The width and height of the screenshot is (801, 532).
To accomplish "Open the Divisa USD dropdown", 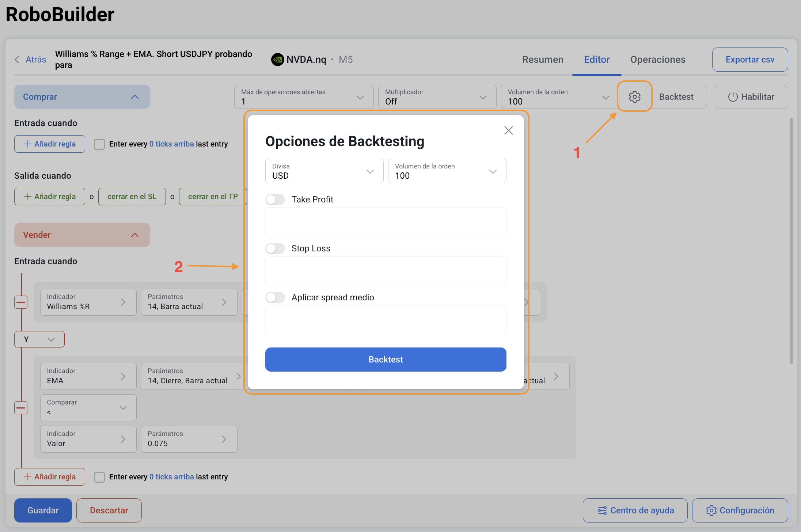I will [x=324, y=171].
